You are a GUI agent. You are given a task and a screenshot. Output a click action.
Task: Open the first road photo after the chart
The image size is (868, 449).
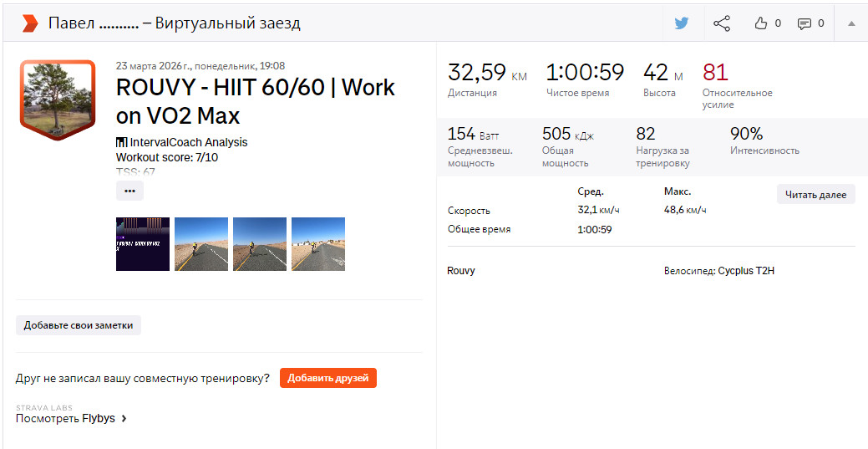[x=201, y=244]
